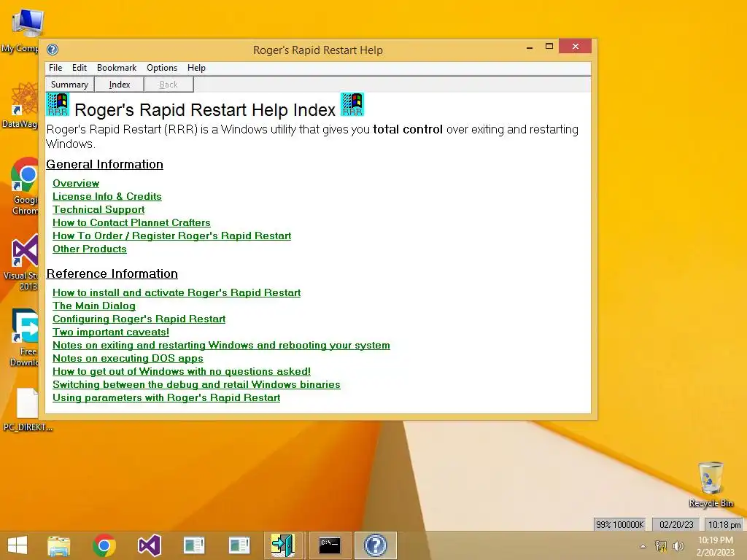Select the DataWag desktop shortcut
The height and width of the screenshot is (560, 747).
pos(20,105)
